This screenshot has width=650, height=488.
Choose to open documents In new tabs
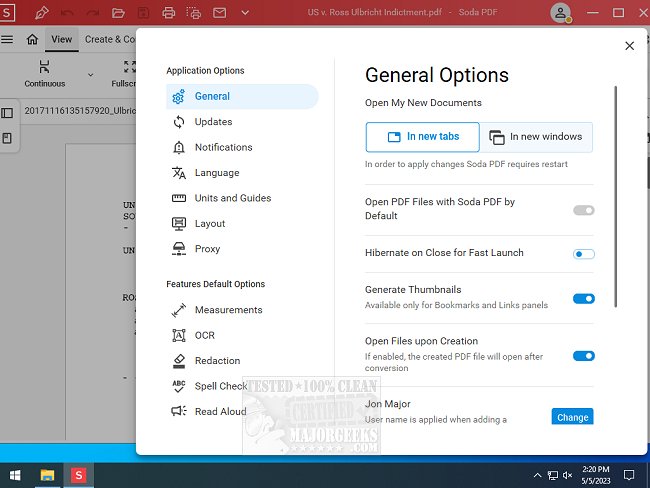422,137
